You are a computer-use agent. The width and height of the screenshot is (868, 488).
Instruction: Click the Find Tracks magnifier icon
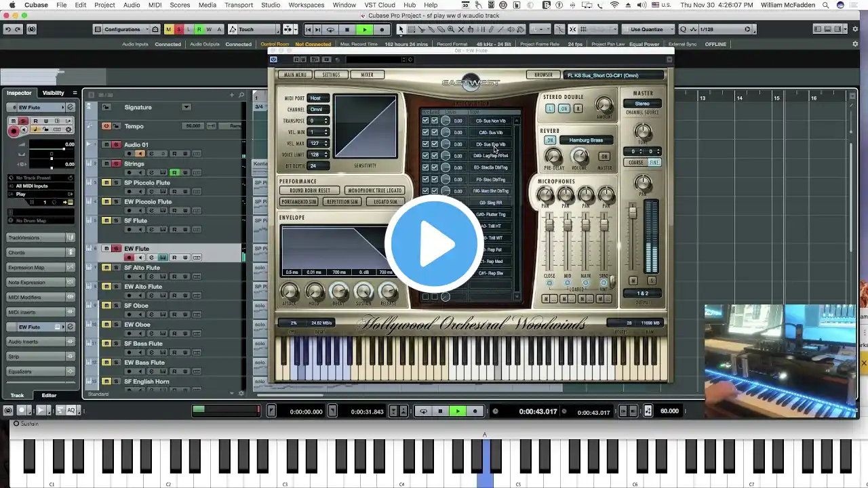pyautogui.click(x=241, y=95)
